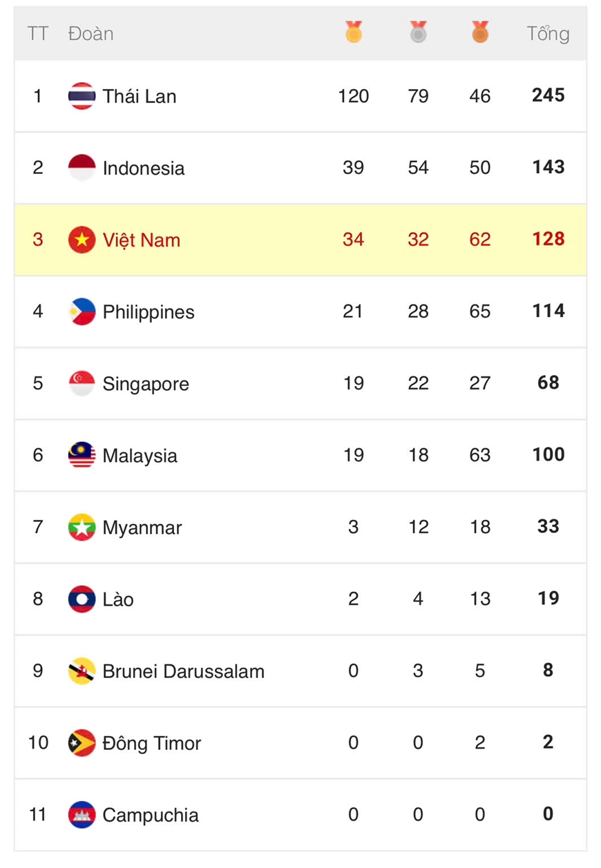Click the Đông Timor flag icon
This screenshot has height=868, width=601.
[x=82, y=743]
